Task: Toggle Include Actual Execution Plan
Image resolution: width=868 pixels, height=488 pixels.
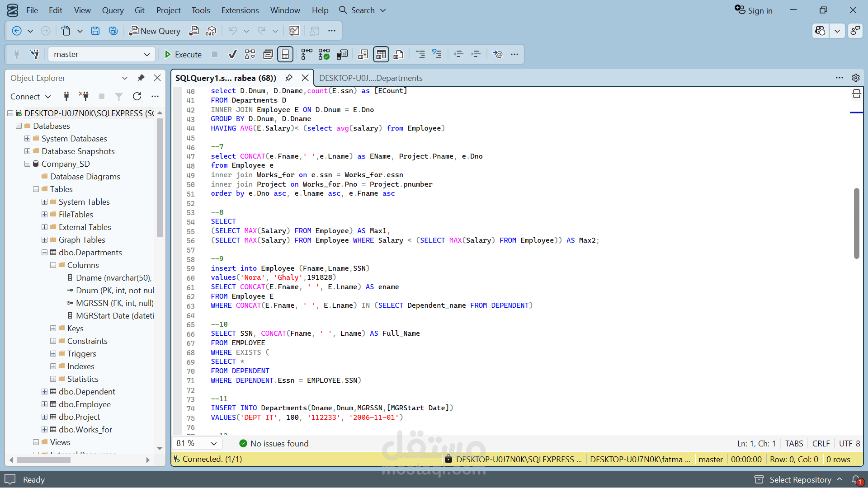Action: click(x=307, y=54)
